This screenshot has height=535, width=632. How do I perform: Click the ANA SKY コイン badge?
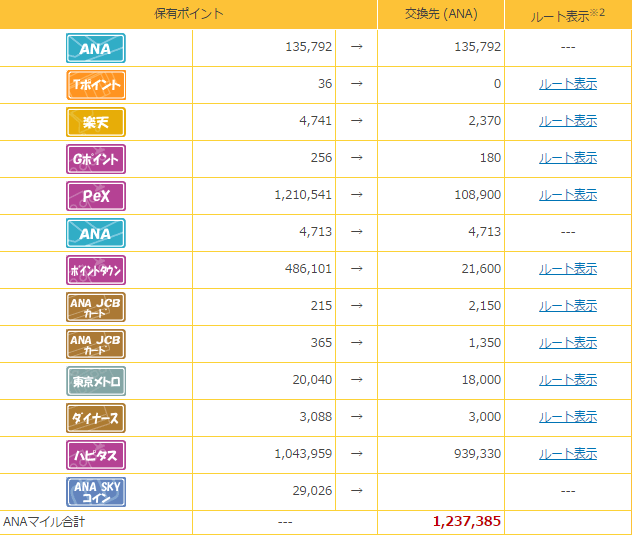tap(96, 492)
